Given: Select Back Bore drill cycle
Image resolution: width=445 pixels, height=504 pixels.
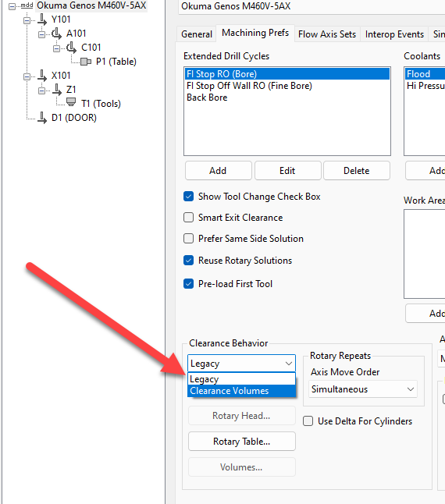Looking at the screenshot, I should click(x=287, y=98).
